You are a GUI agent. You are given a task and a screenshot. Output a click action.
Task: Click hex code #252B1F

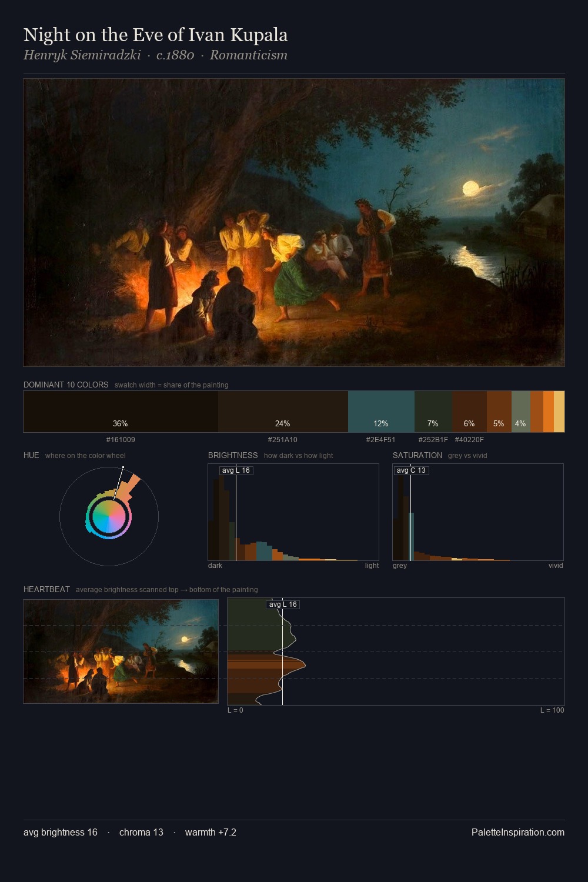433,440
